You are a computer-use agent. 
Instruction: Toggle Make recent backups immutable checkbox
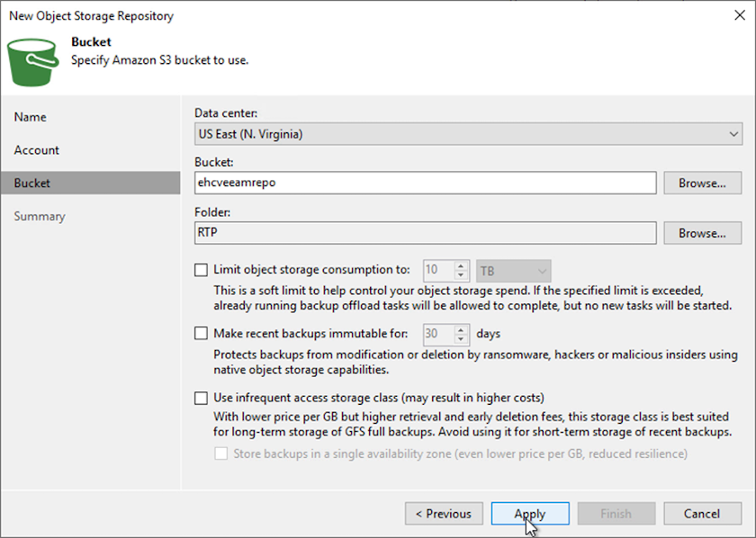pos(201,334)
